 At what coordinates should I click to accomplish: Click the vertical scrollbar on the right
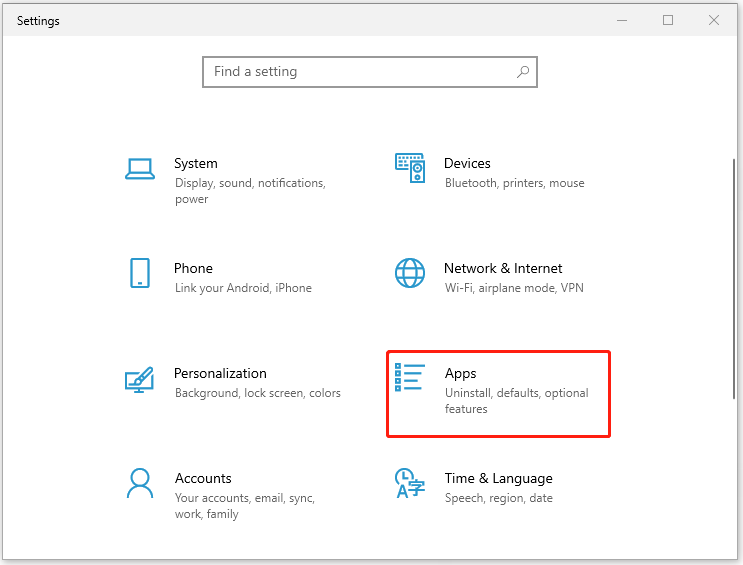click(735, 300)
